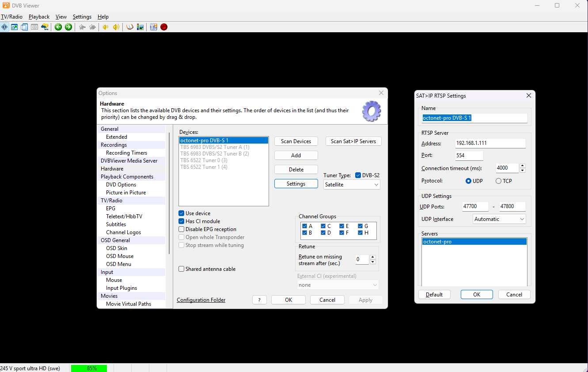Open the EPG binoculars icon in toolbar
Screen dimensions: 588x372
pos(45,27)
